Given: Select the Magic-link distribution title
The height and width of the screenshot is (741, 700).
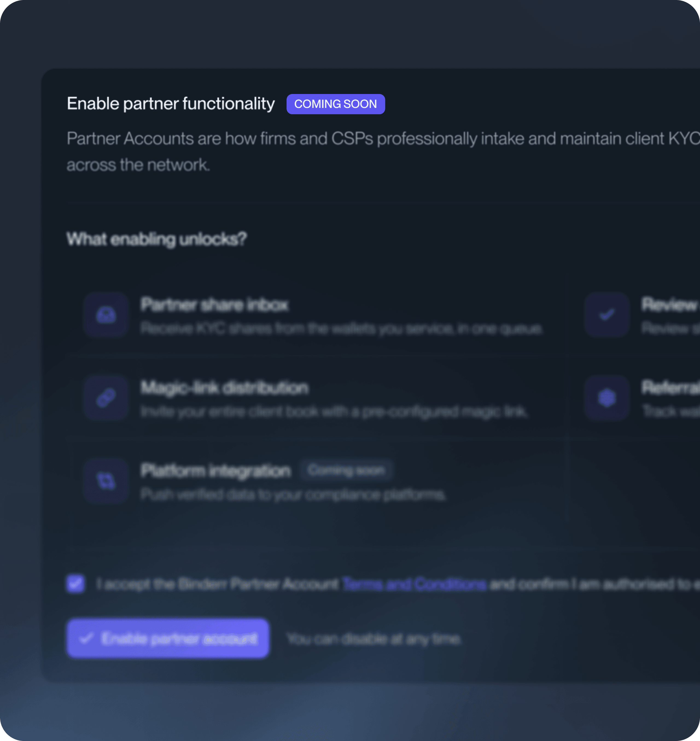Looking at the screenshot, I should pyautogui.click(x=224, y=388).
